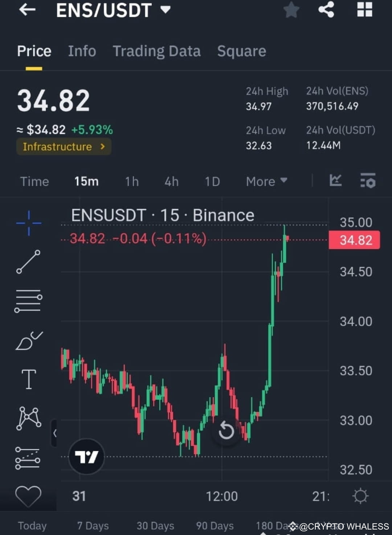Select the 90 Days range
Screen dimensions: 392x535
point(214,526)
